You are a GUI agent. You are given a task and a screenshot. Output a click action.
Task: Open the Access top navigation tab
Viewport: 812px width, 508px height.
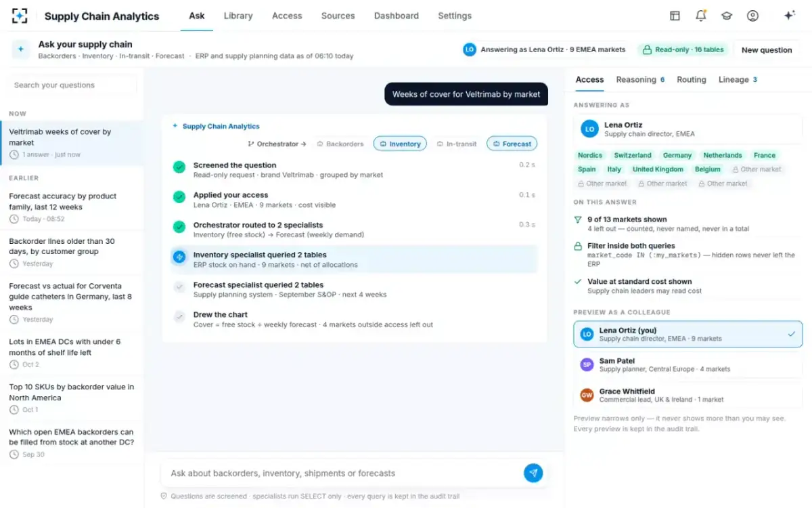287,16
